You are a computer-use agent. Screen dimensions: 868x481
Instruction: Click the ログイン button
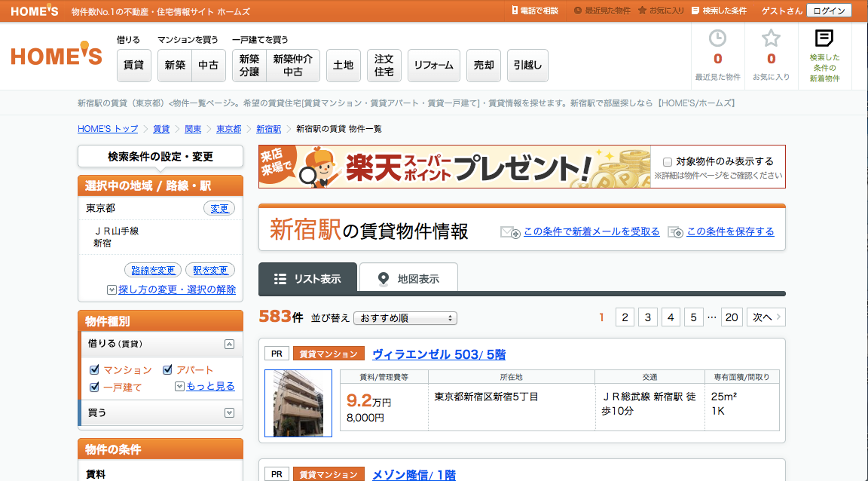pyautogui.click(x=829, y=11)
